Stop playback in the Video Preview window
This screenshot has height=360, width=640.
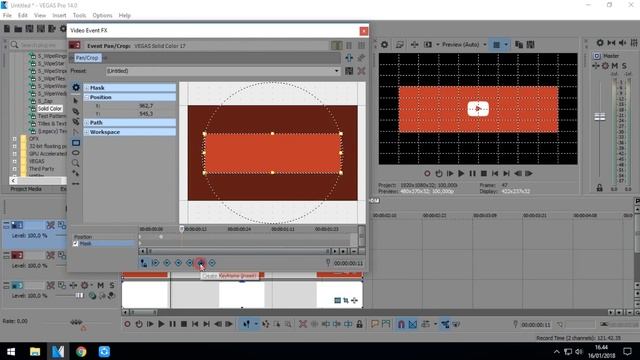[484, 173]
